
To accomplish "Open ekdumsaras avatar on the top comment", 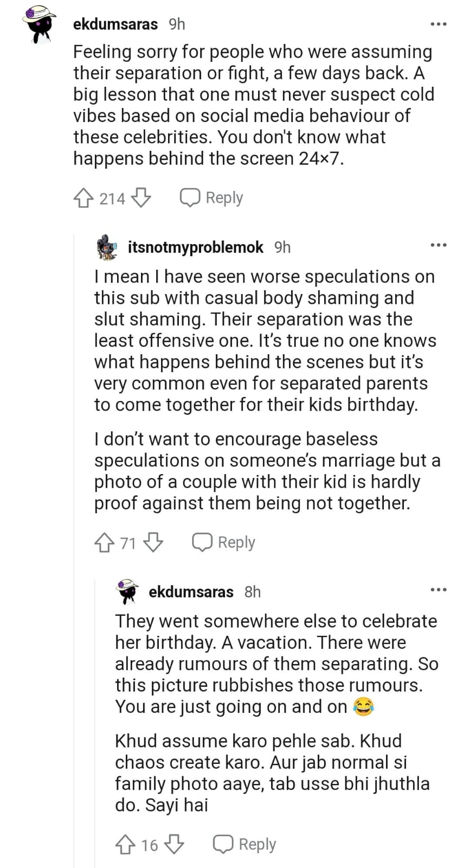I will [40, 24].
